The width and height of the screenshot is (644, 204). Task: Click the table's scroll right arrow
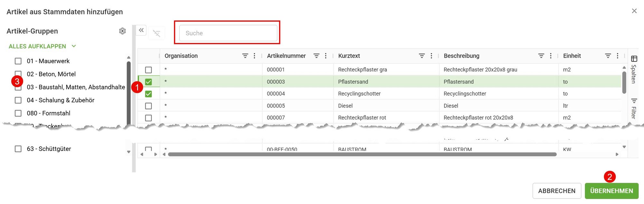click(x=617, y=154)
